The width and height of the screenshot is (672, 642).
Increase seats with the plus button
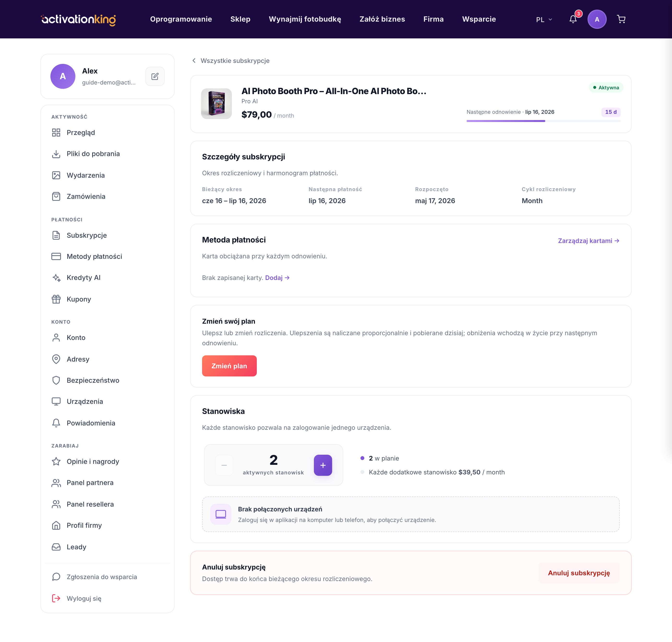[x=323, y=465]
